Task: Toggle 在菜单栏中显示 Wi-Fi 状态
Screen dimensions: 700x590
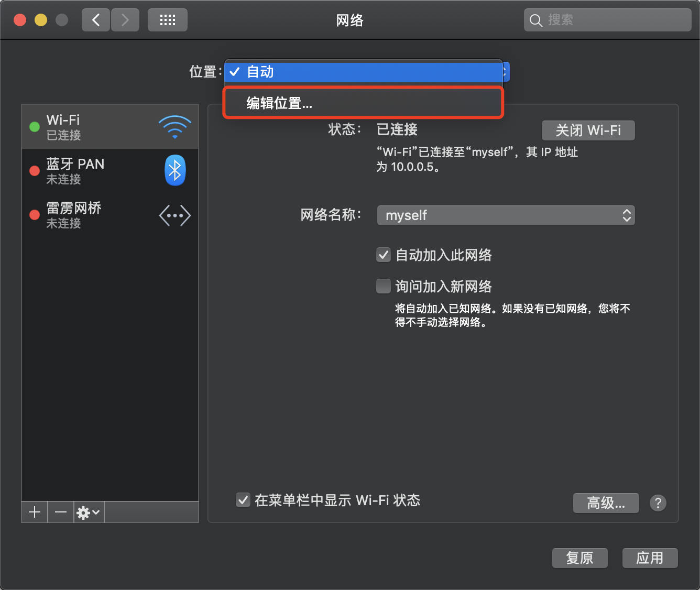Action: click(243, 500)
